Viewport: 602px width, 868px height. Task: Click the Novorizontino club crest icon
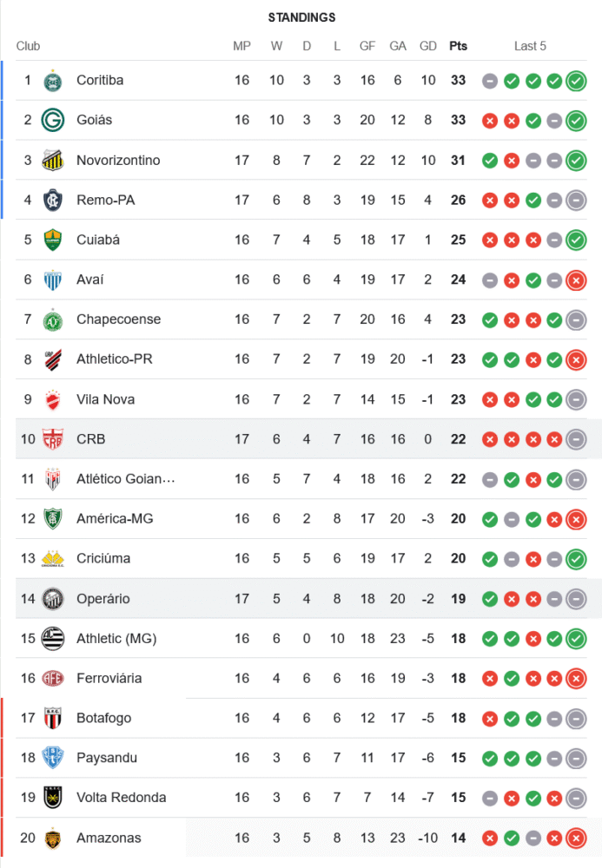coord(53,161)
